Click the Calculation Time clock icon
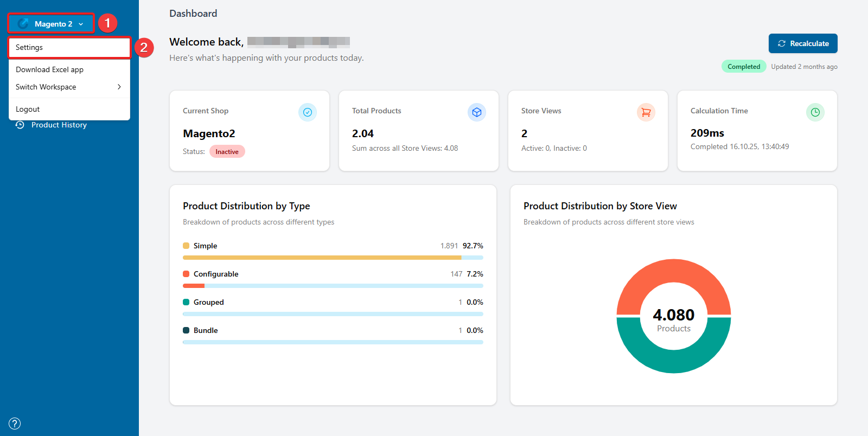Screen dimensions: 868x436 coord(815,112)
